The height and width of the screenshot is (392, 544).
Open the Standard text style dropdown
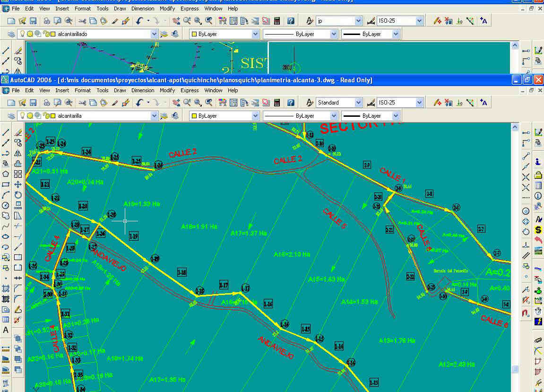tap(358, 103)
